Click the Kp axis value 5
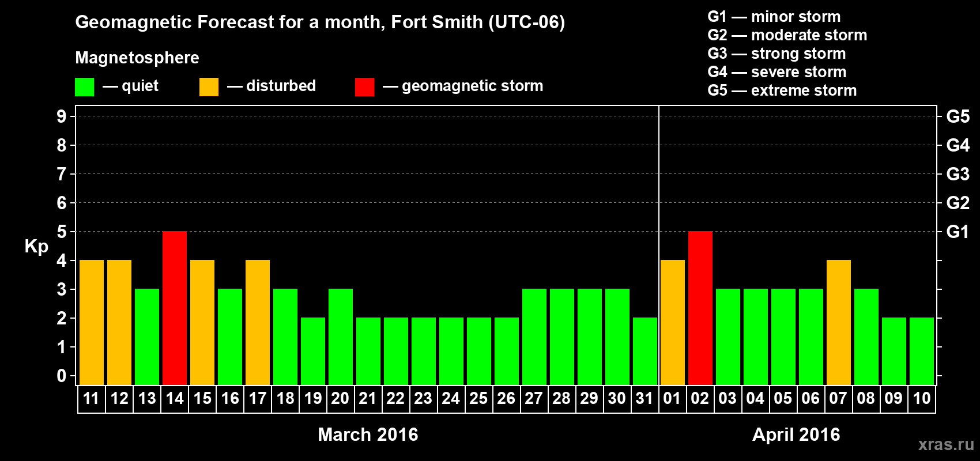The width and height of the screenshot is (980, 461). [62, 232]
